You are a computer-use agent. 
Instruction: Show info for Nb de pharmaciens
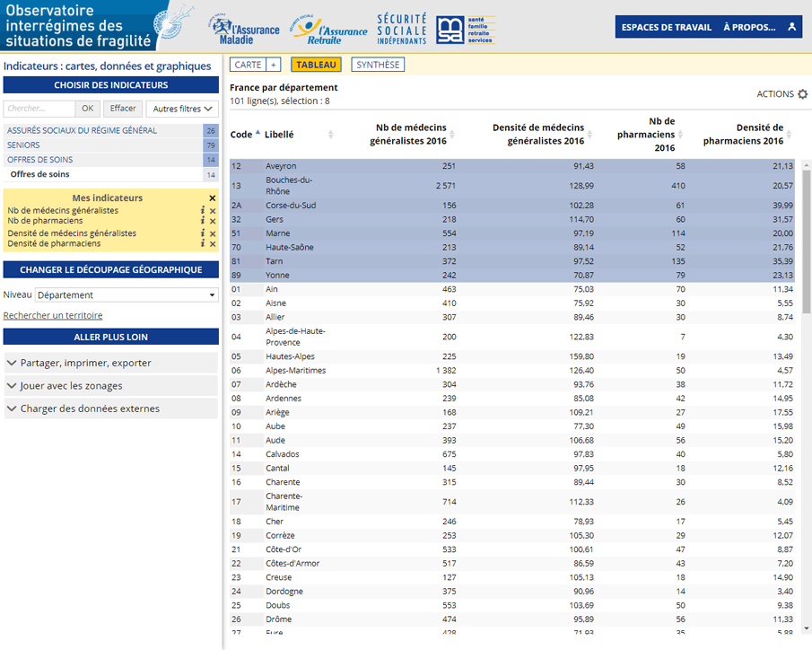[x=203, y=221]
